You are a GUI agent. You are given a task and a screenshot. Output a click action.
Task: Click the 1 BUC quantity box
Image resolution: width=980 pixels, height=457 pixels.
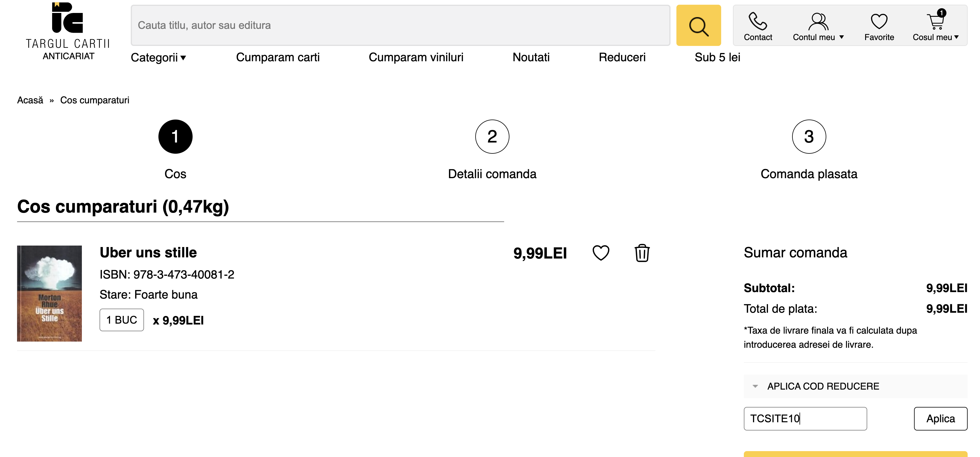pos(122,320)
